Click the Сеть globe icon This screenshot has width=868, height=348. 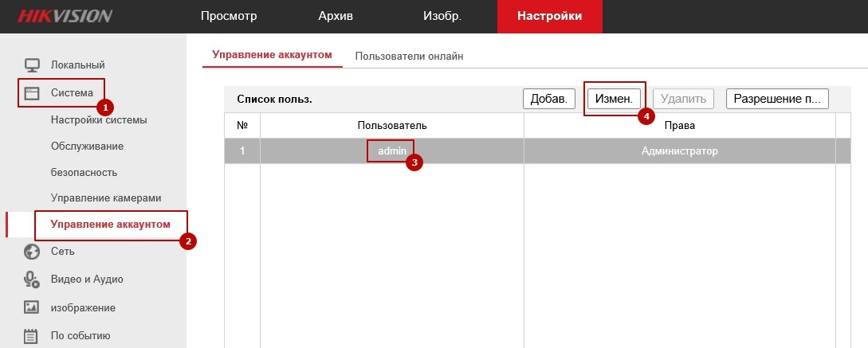coord(32,252)
